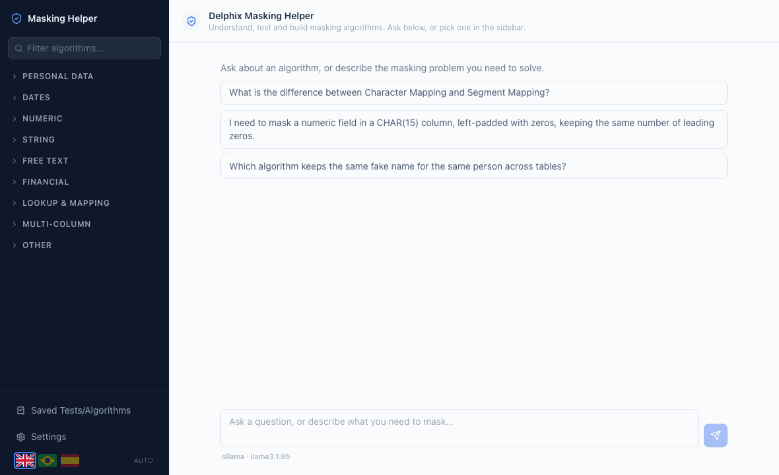
Task: Click the 'Ask about an algorithm' prompt text
Action: click(382, 68)
